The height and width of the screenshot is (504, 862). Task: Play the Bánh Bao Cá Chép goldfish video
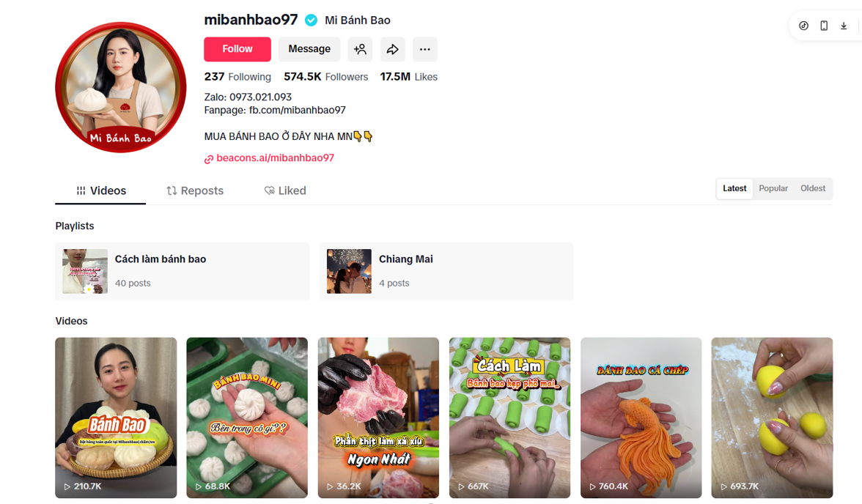pos(641,418)
